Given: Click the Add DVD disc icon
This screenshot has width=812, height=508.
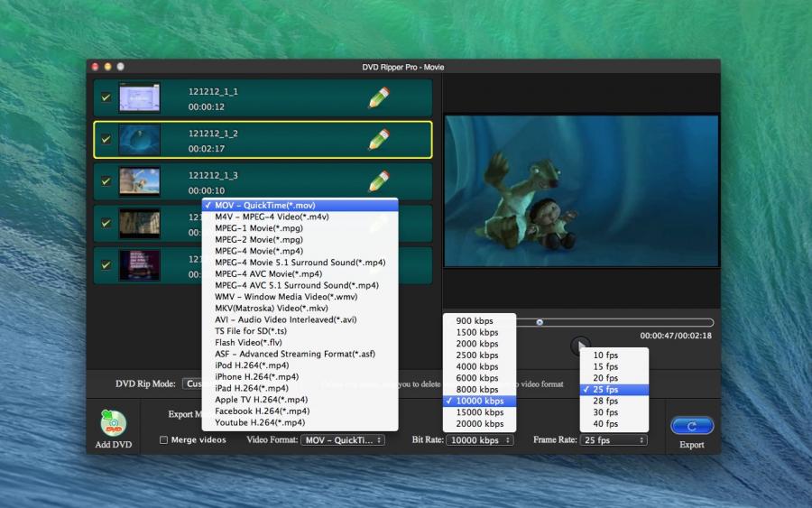Looking at the screenshot, I should (x=114, y=423).
